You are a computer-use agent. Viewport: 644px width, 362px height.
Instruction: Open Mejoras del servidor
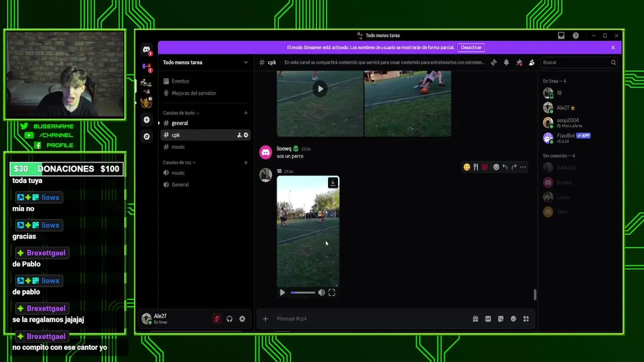coord(205,93)
